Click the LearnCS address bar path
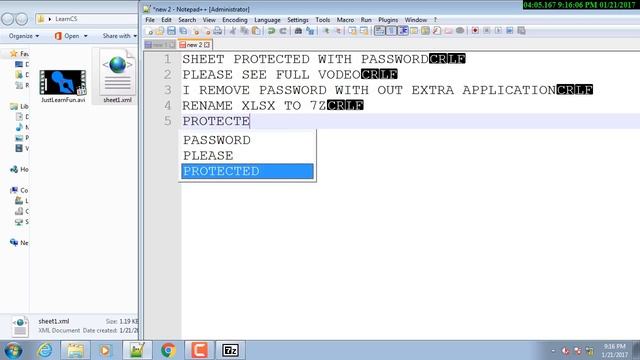This screenshot has height=360, width=640. [x=66, y=19]
